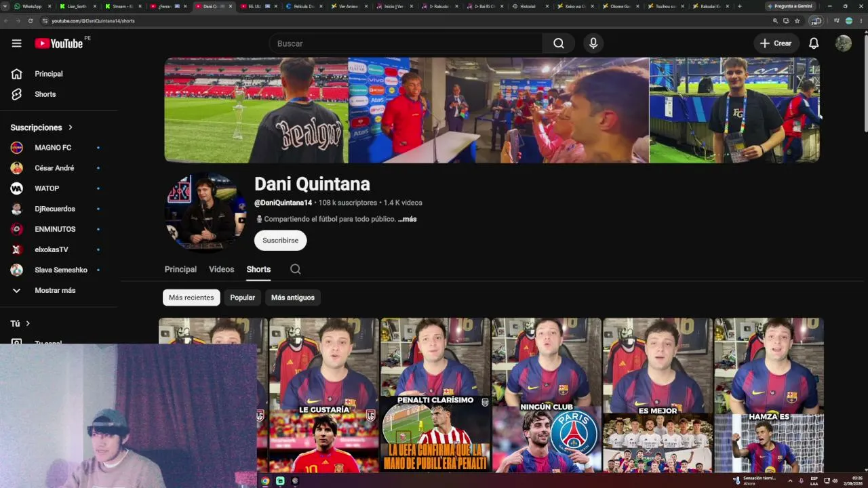Open the volume control in system tray

pyautogui.click(x=835, y=481)
